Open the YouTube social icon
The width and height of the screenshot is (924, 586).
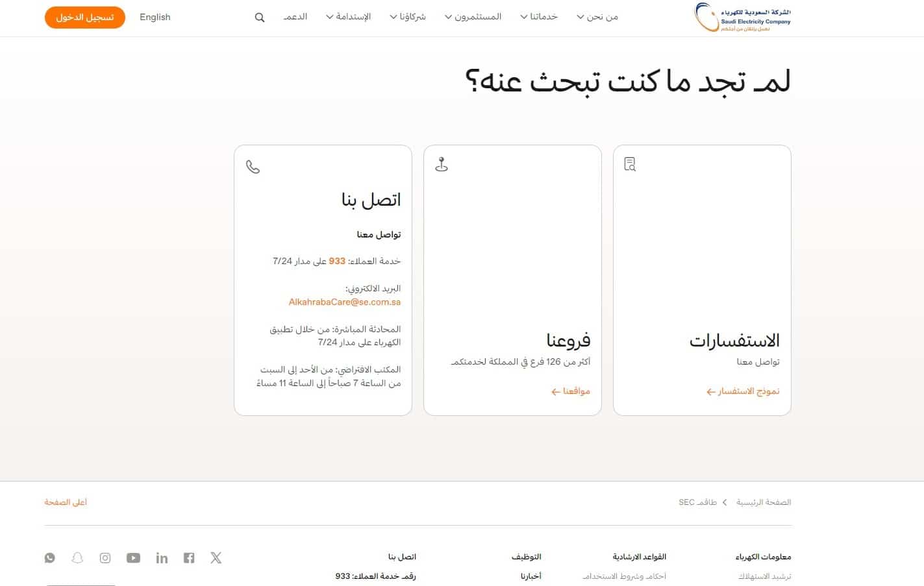tap(133, 557)
